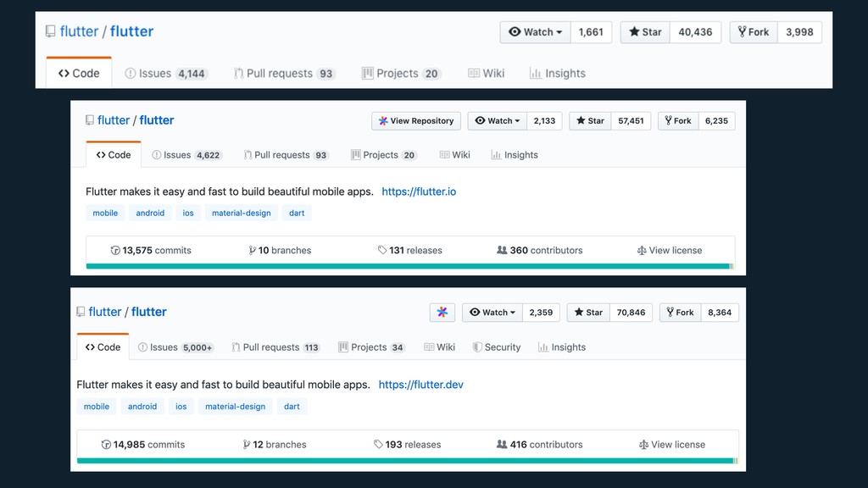Click the ios topic tag in bottom panel

(181, 406)
